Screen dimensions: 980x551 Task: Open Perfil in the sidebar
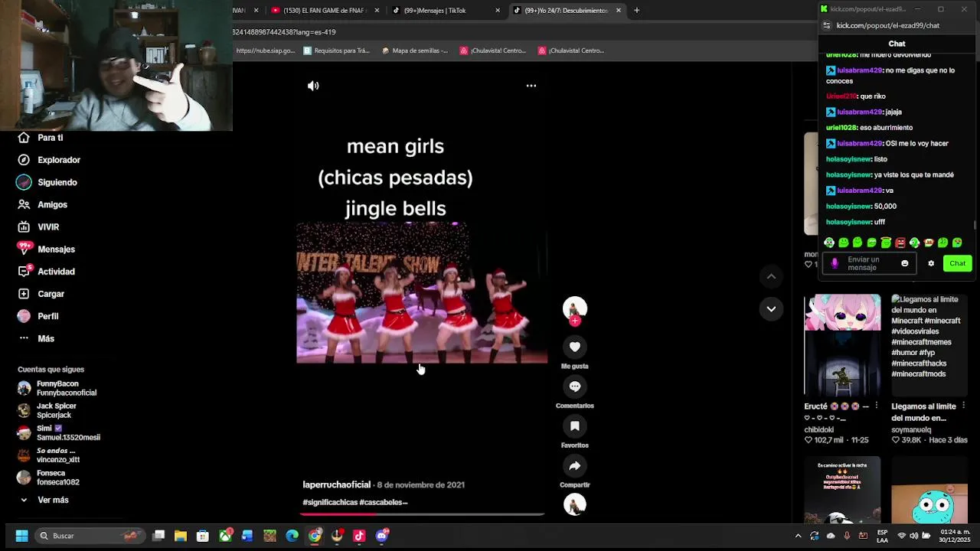pos(47,316)
